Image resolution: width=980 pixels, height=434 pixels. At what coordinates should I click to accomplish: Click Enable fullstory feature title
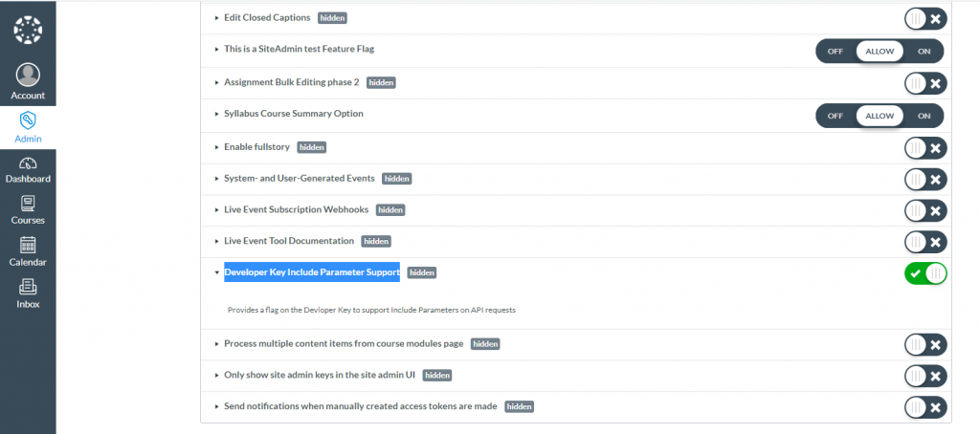pyautogui.click(x=256, y=147)
